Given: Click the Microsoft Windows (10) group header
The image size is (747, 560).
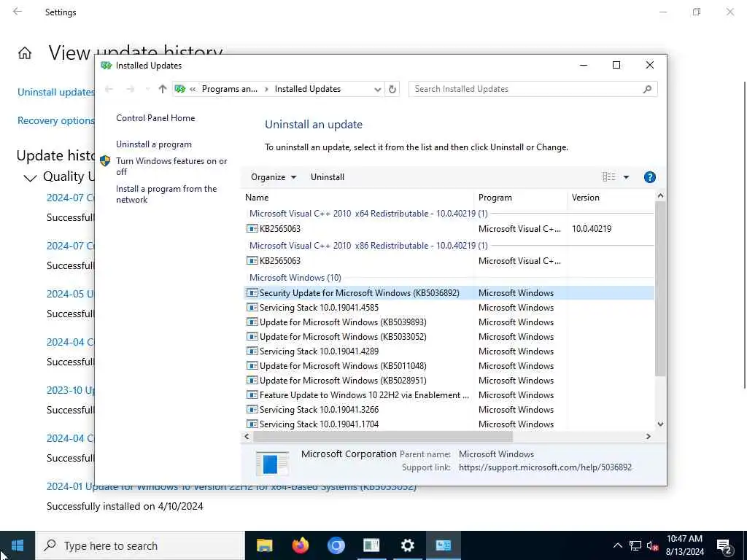Looking at the screenshot, I should tap(295, 278).
